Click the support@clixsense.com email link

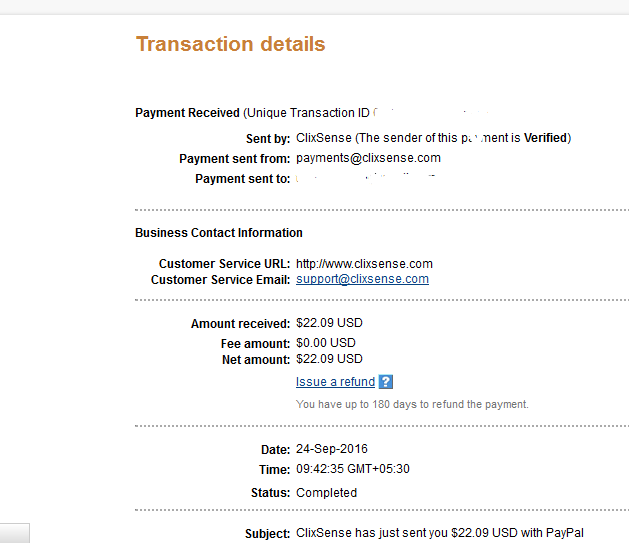[362, 279]
